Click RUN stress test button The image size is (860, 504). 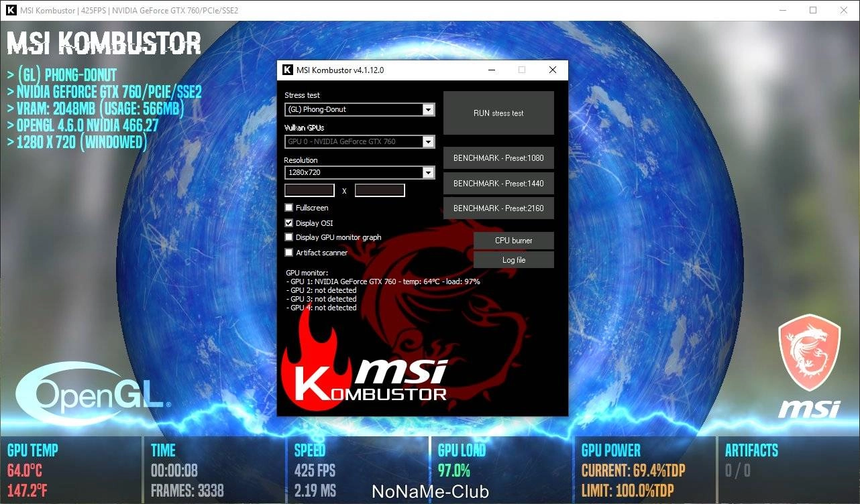[x=498, y=113]
